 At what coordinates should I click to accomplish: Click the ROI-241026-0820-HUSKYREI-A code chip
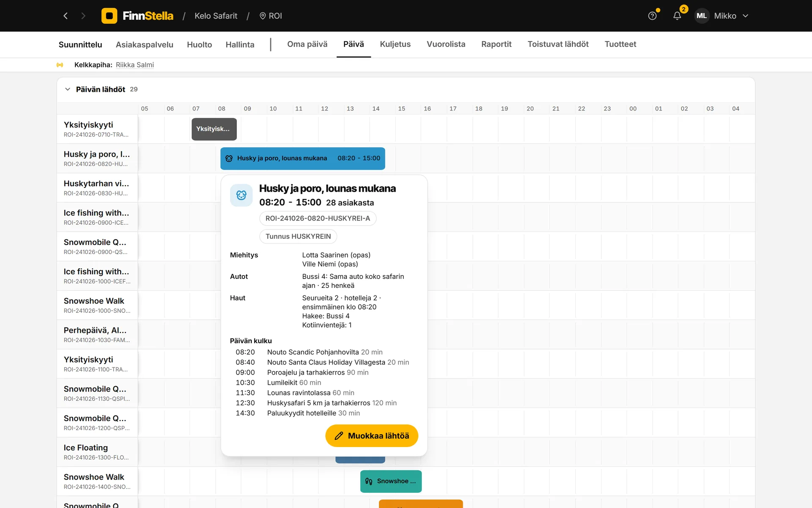[318, 218]
